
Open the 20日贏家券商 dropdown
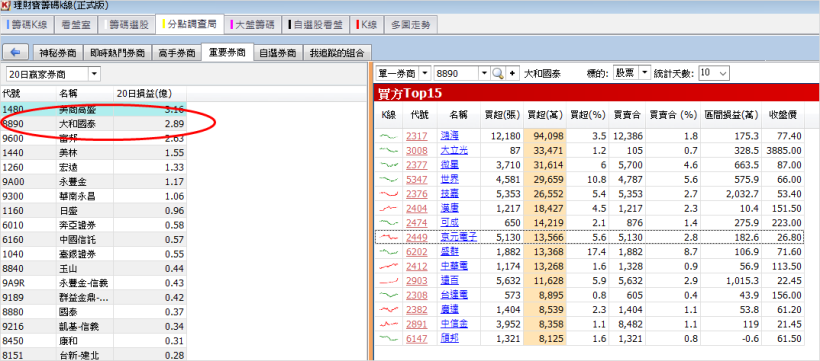click(52, 74)
